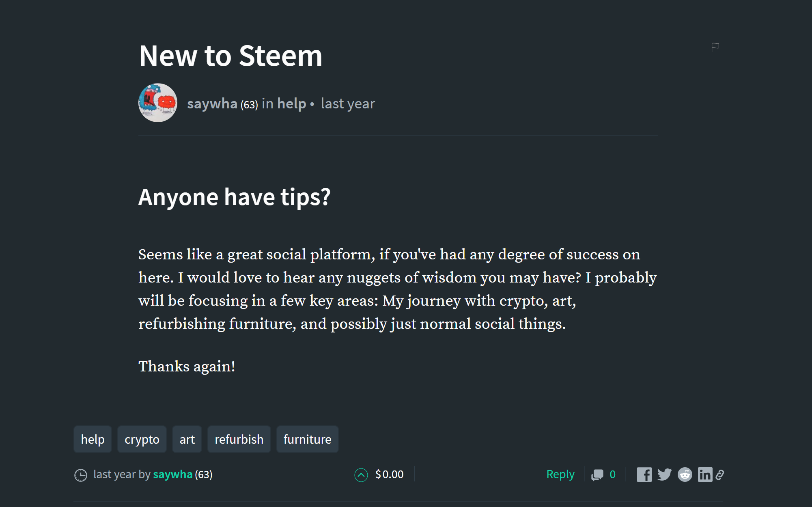812x507 pixels.
Task: Share post on LinkedIn
Action: (x=705, y=475)
